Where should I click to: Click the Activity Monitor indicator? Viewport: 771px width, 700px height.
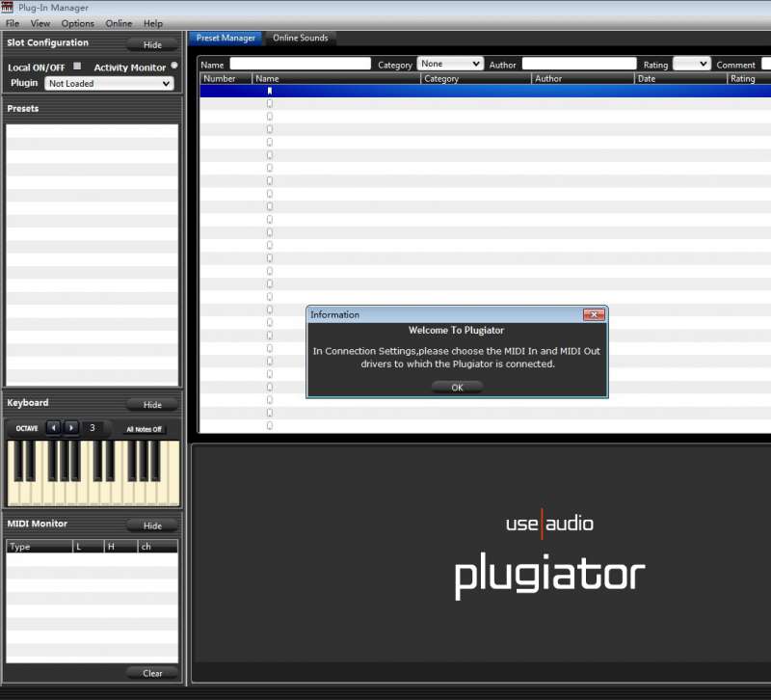tap(174, 66)
